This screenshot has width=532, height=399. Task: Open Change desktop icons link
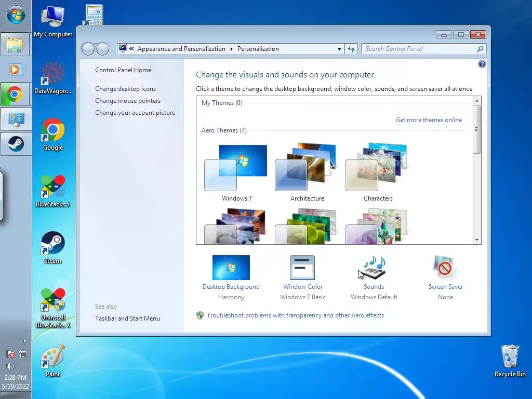point(126,88)
